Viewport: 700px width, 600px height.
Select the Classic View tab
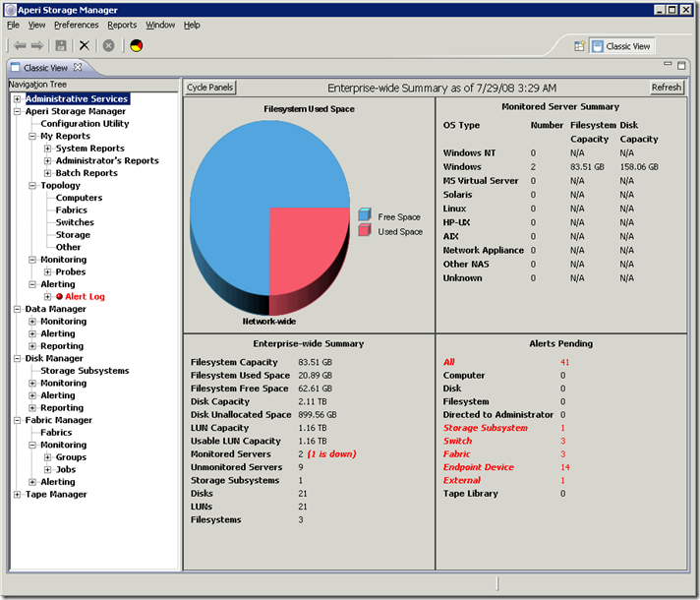45,68
